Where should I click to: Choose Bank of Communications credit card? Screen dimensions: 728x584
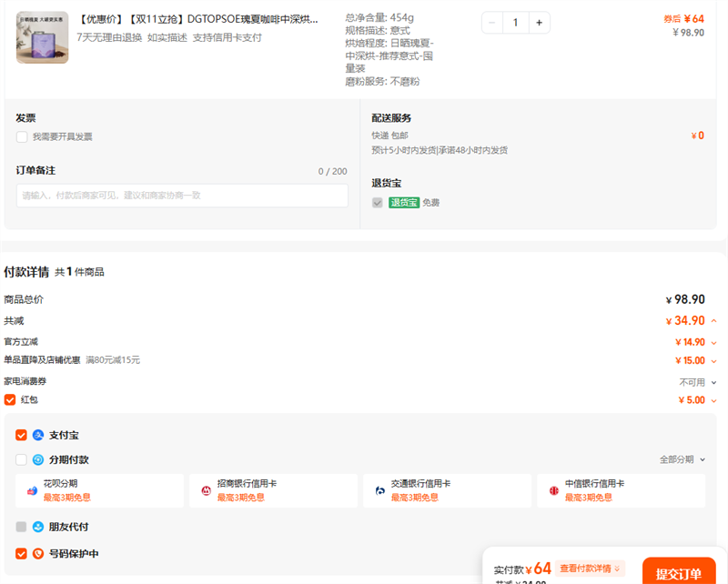click(447, 490)
